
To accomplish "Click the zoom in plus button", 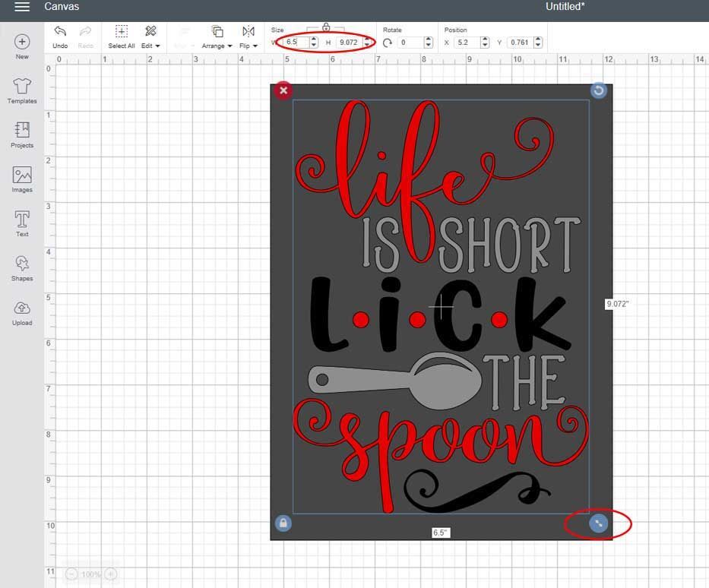I will [x=109, y=574].
